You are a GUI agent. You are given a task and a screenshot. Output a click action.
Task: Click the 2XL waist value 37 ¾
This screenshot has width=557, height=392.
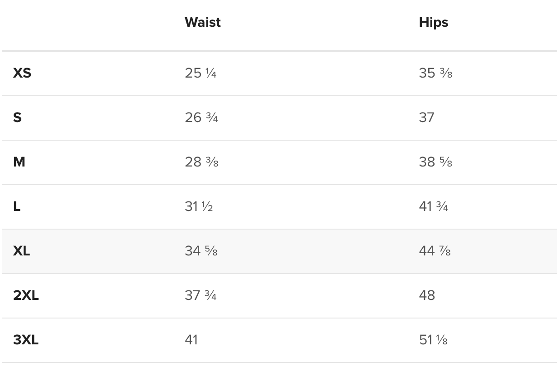click(200, 295)
